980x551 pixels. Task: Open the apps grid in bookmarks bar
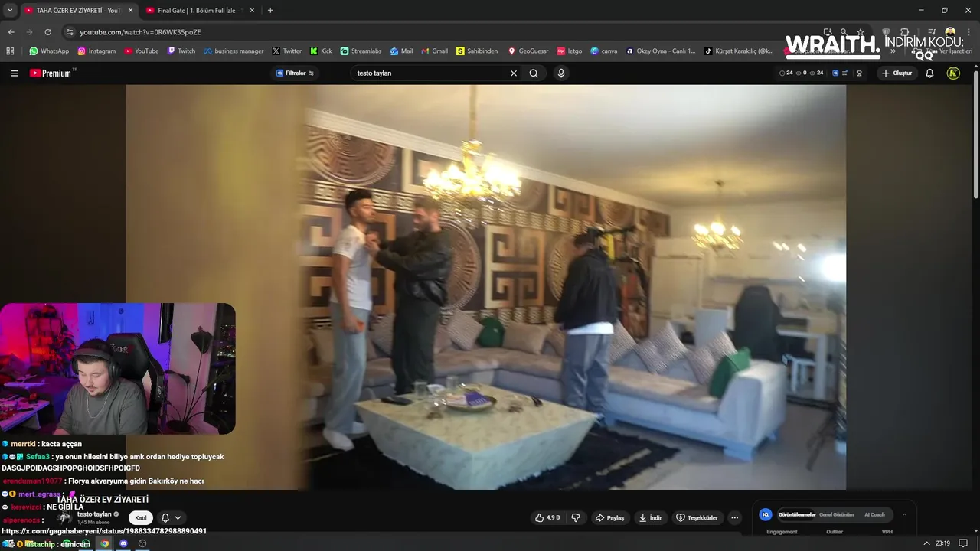click(x=10, y=51)
